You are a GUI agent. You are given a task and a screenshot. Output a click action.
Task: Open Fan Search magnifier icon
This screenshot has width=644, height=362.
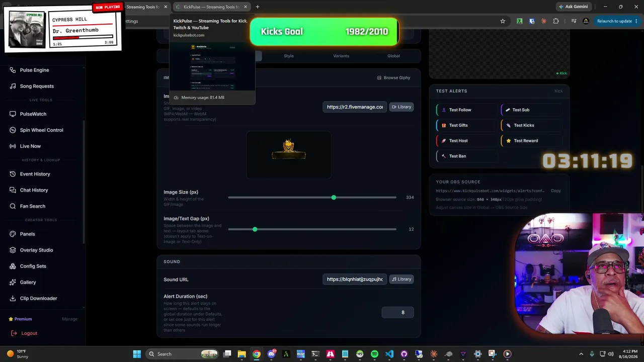(13, 206)
